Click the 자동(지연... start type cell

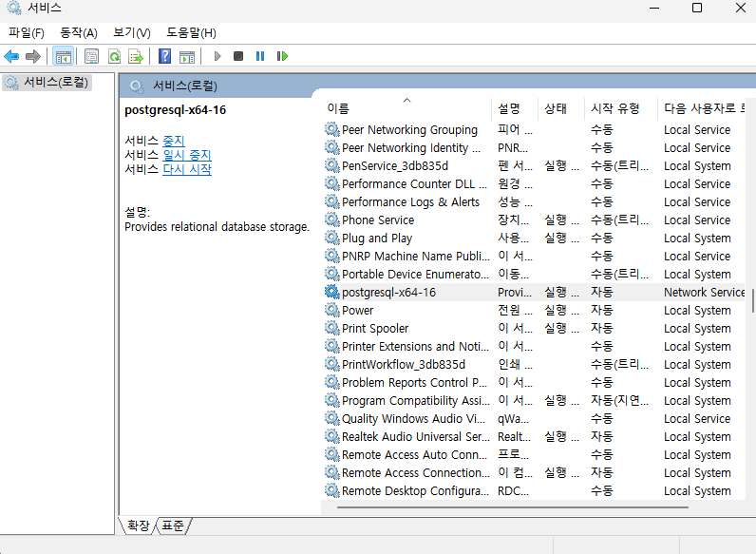click(x=619, y=400)
